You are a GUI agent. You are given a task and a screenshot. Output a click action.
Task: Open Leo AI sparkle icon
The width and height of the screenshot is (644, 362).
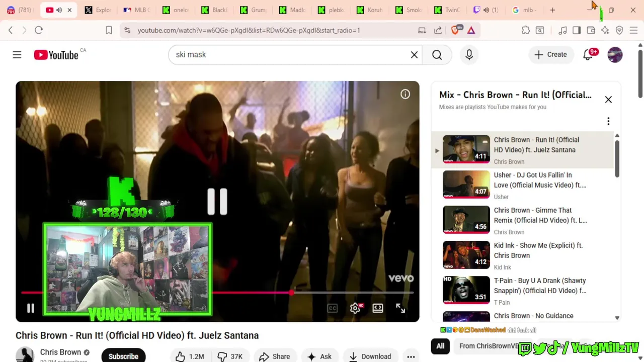point(605,30)
